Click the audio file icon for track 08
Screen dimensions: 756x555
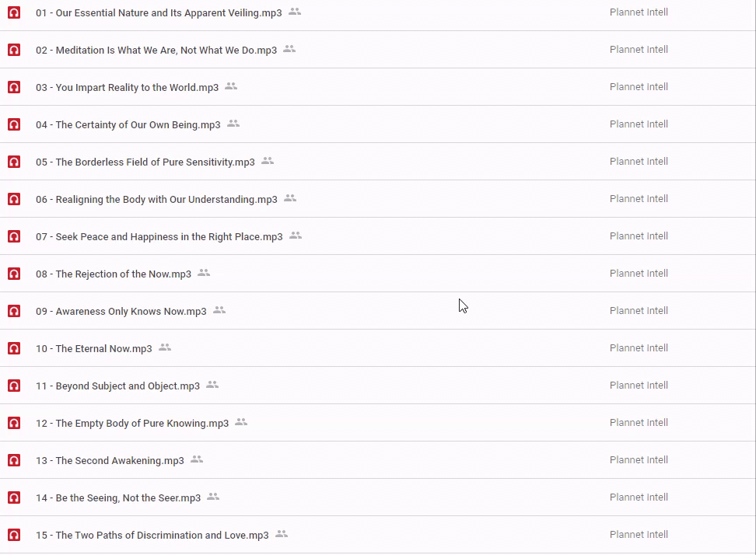[x=14, y=274]
